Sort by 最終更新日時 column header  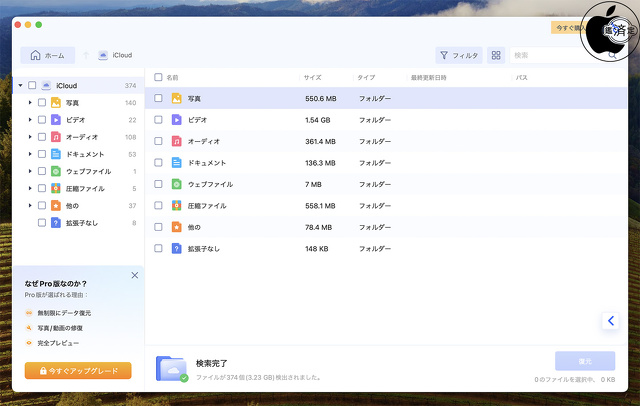(429, 78)
